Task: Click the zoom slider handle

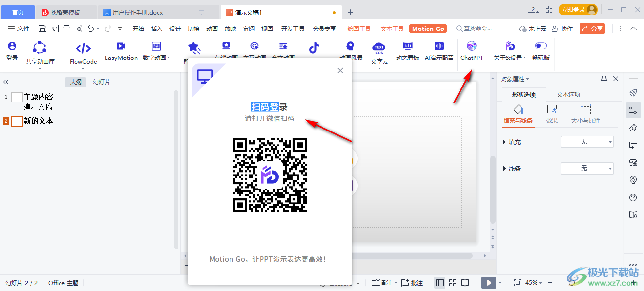Action: coord(572,283)
